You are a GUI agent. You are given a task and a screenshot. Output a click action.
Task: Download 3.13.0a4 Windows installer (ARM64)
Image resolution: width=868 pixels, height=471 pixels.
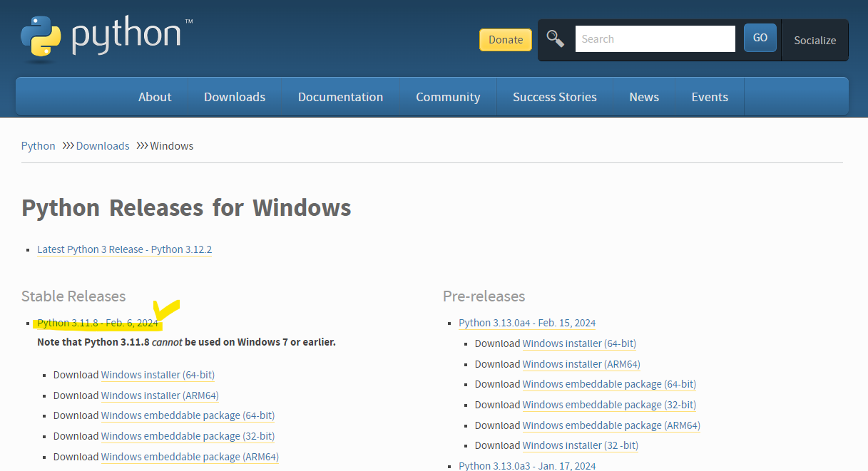pos(581,364)
